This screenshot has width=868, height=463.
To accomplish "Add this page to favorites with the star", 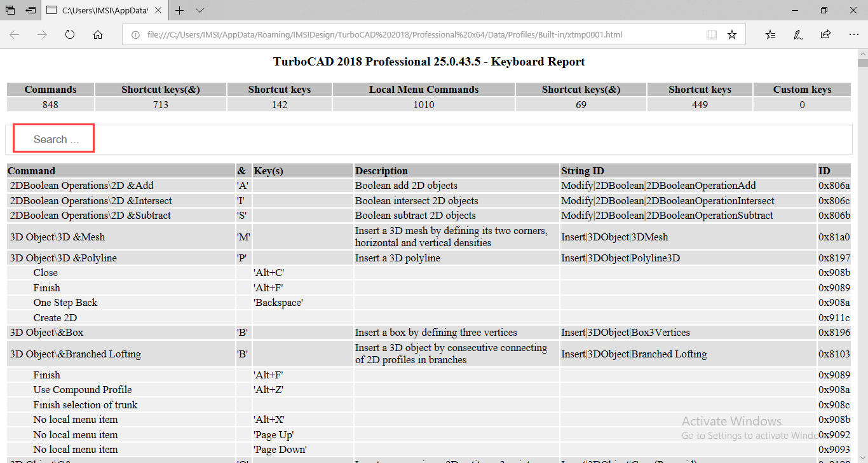I will (732, 35).
